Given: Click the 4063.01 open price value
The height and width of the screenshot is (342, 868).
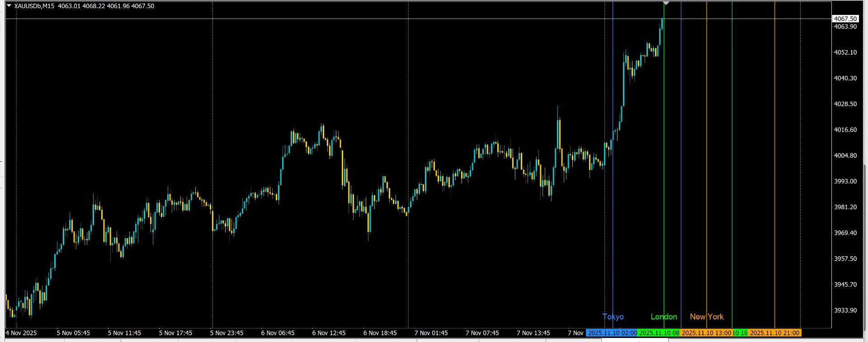Looking at the screenshot, I should coord(69,6).
